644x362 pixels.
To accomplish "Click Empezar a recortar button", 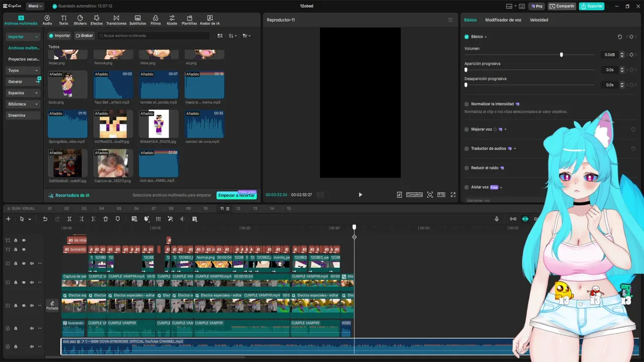I will point(236,195).
